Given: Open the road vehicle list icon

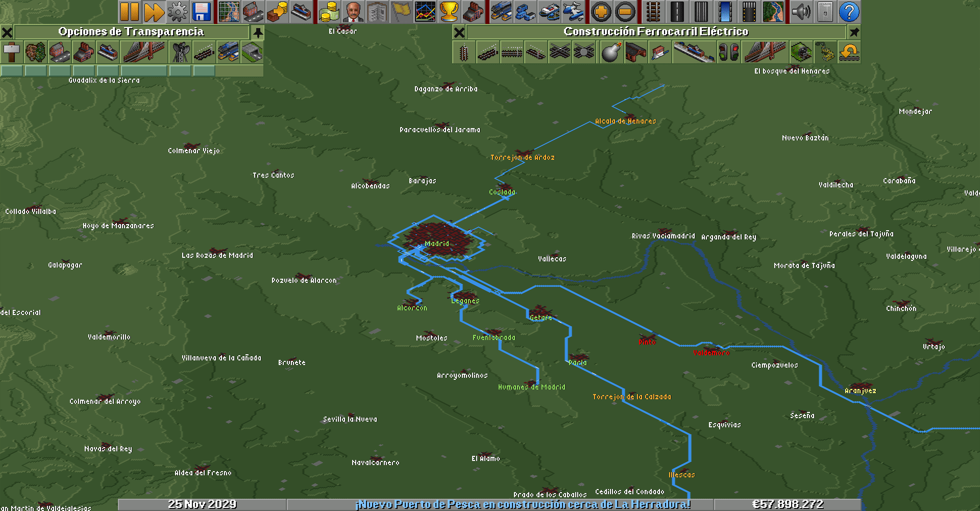Looking at the screenshot, I should [x=525, y=12].
